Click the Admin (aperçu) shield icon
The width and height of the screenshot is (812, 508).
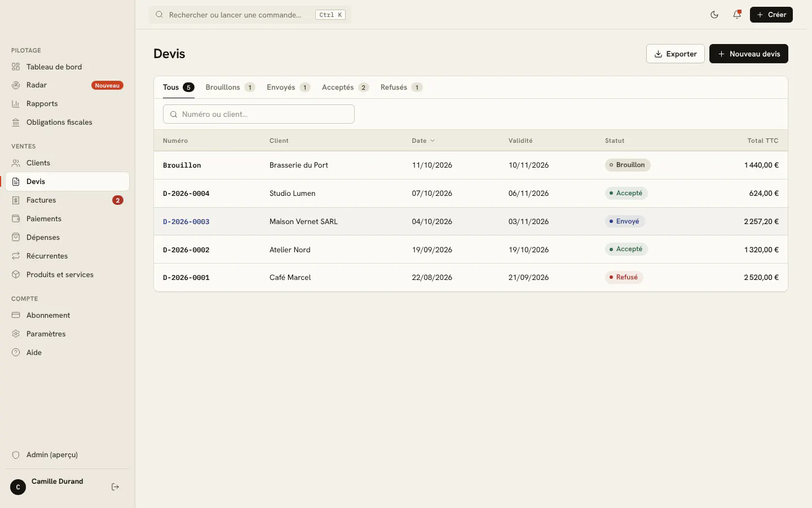[x=16, y=455]
